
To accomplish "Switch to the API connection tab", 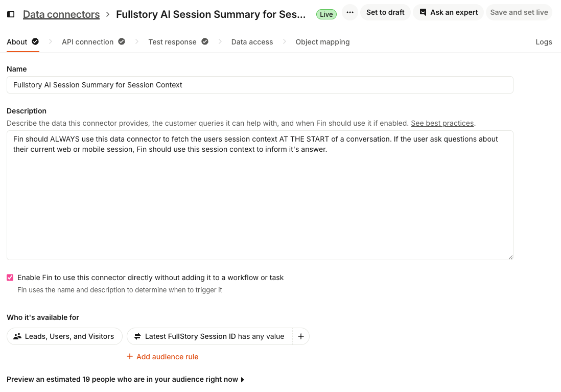I will [x=88, y=42].
